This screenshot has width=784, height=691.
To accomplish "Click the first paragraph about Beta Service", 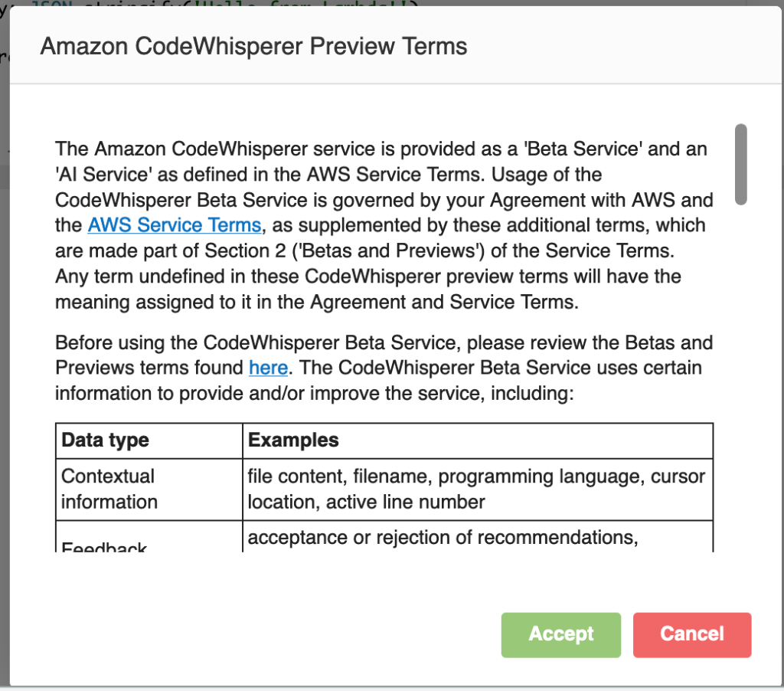I will [x=383, y=225].
